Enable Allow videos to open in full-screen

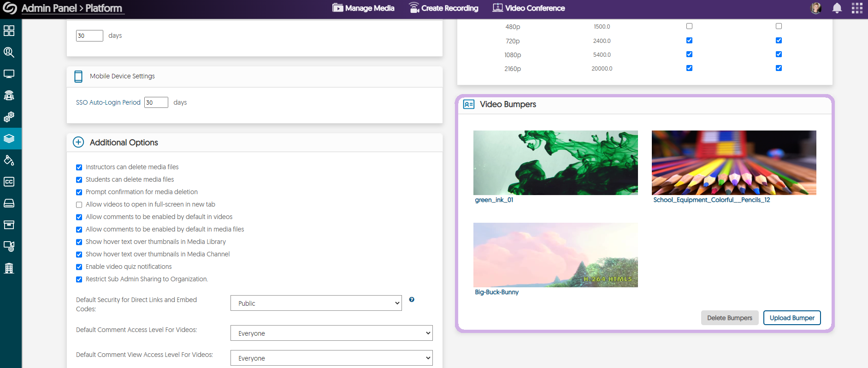click(x=79, y=205)
